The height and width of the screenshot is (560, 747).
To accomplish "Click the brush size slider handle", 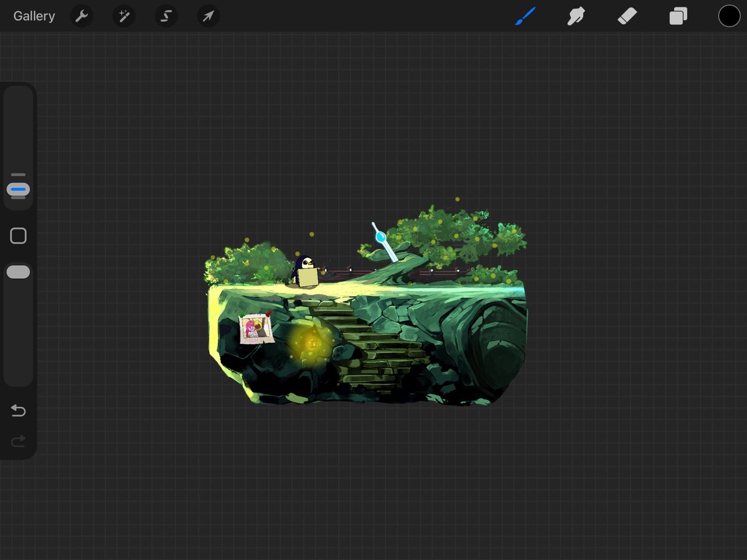I will 18,188.
